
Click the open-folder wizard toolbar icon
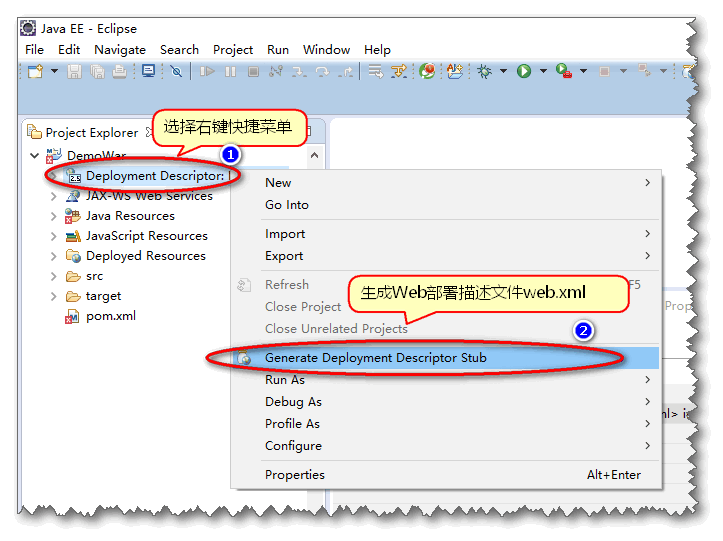tap(455, 71)
